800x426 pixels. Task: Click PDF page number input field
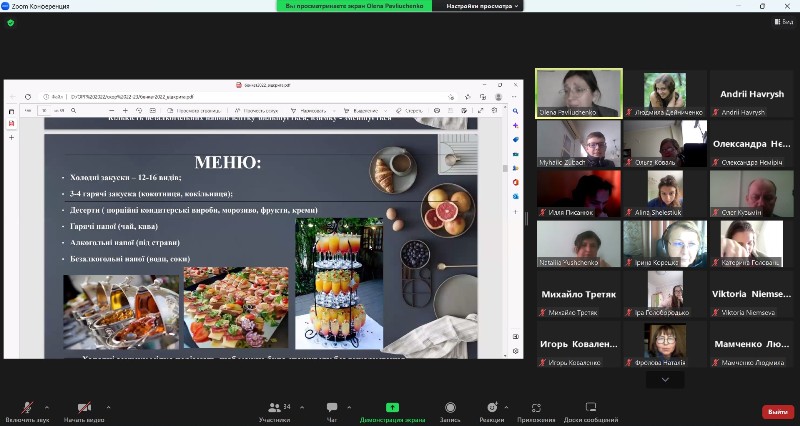pos(44,110)
